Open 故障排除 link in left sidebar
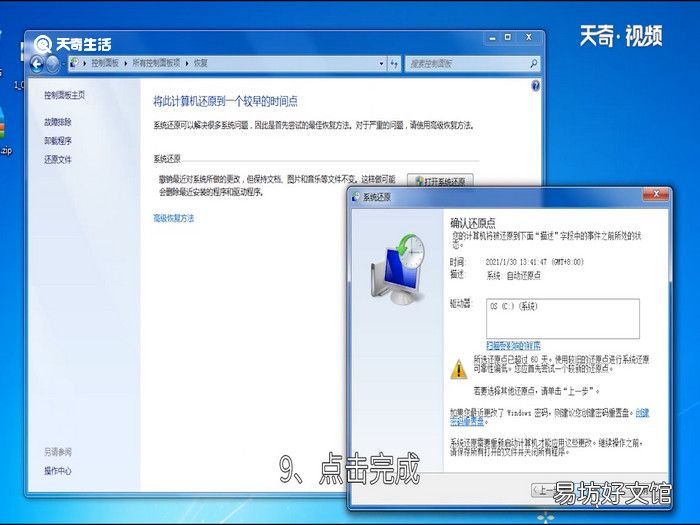Image resolution: width=700 pixels, height=525 pixels. [x=58, y=122]
